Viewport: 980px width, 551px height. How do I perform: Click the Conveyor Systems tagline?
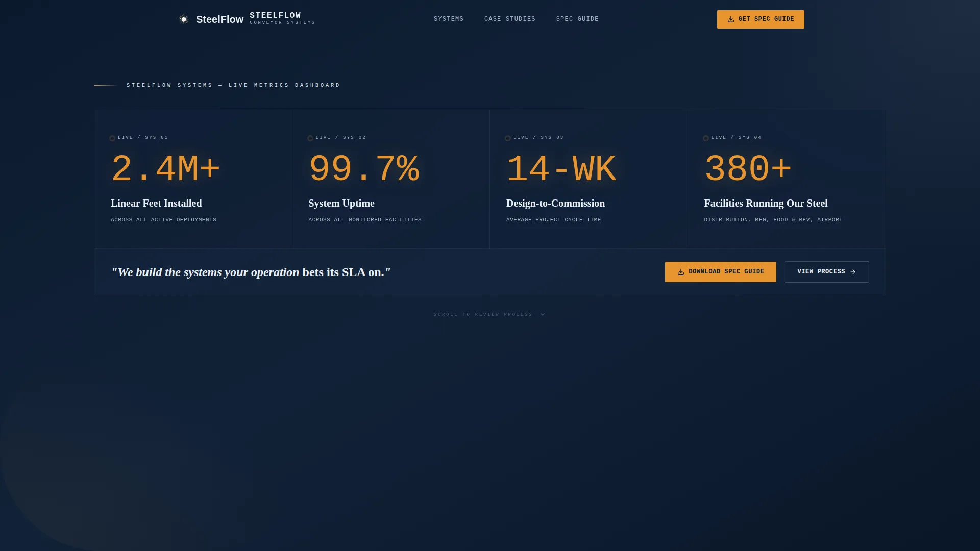click(282, 23)
